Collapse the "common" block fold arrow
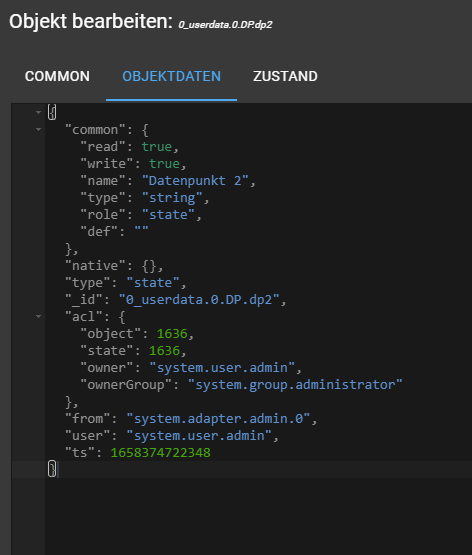Screen dimensions: 472x555 click(38, 130)
